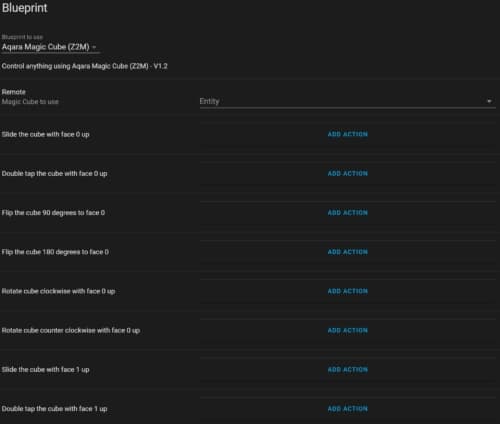The image size is (500, 424).
Task: Click the 'Slide the cube with face 0 up' label
Action: (x=45, y=134)
